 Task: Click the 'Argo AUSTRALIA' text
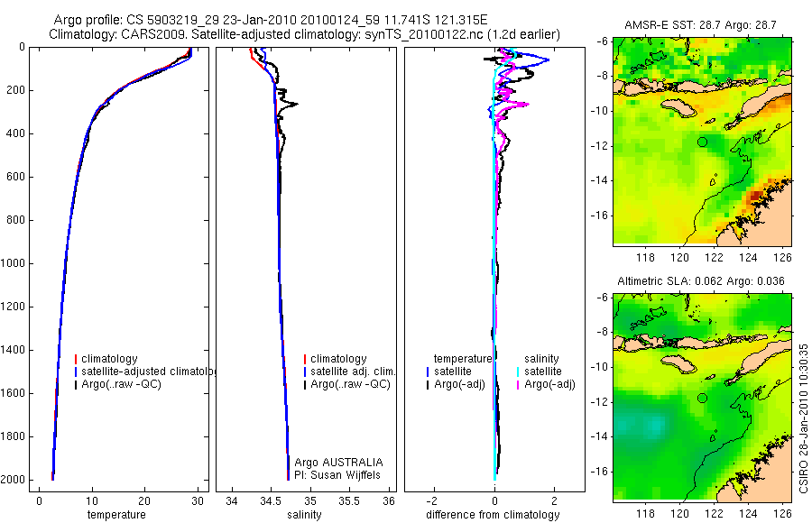point(338,463)
